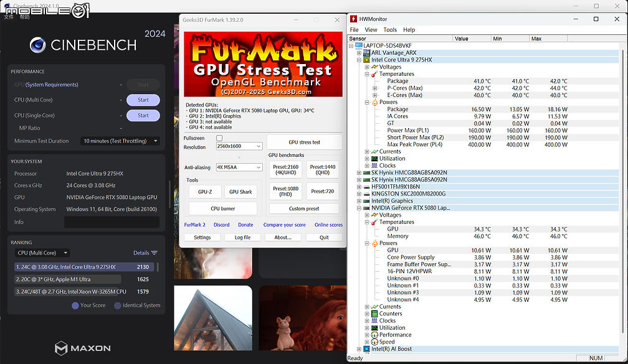This screenshot has width=628, height=364.
Task: Launch the CPU burner tool
Action: 222,208
